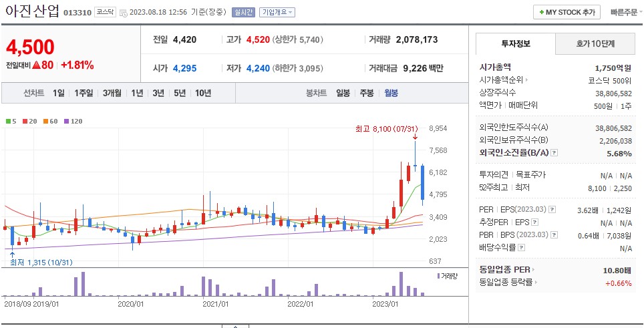Screen dimensions: 644x328
Task: Click the stock code 013310
Action: tap(77, 12)
